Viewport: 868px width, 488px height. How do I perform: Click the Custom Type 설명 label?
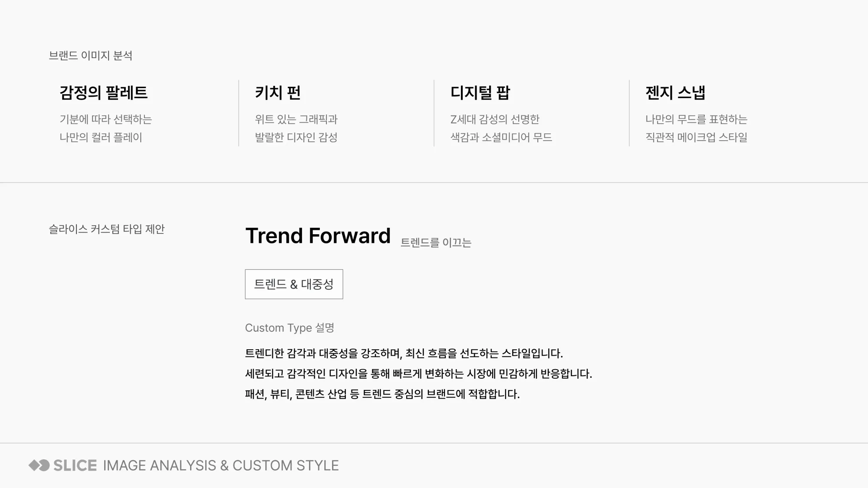pos(289,328)
